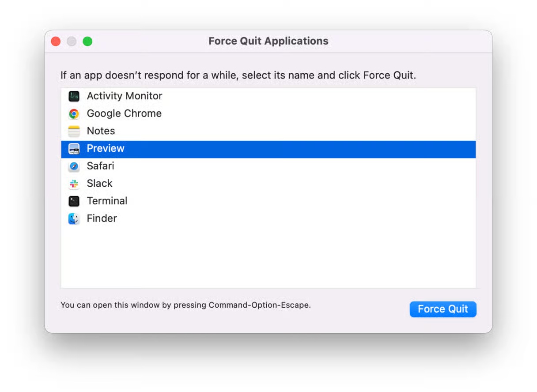Select the Terminal label in list
This screenshot has height=392, width=537.
click(107, 201)
